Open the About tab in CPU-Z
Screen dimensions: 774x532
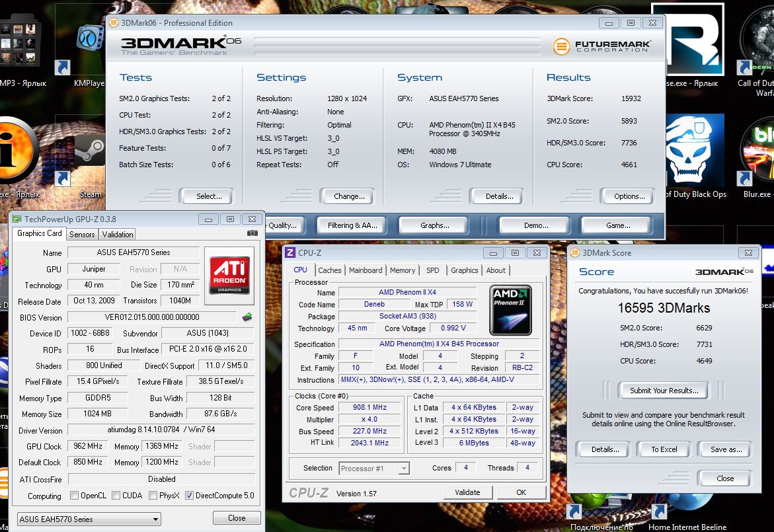[x=496, y=270]
